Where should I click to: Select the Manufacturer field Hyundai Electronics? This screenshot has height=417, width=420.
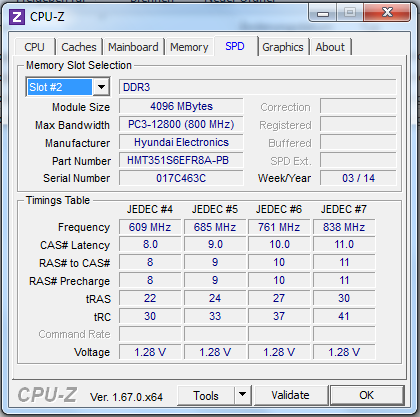click(181, 142)
